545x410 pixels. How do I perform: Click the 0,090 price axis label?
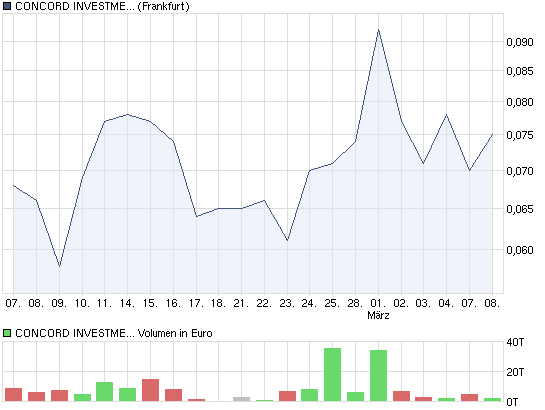coord(520,42)
